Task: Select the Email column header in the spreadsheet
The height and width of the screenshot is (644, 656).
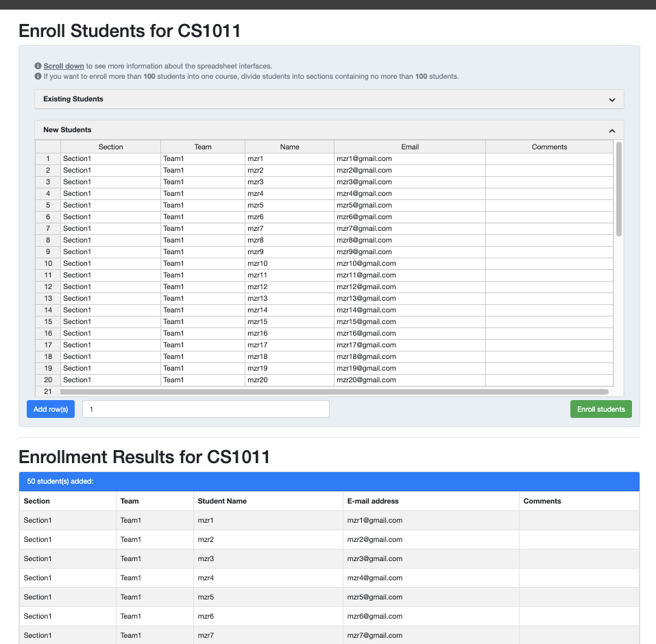Action: pyautogui.click(x=409, y=147)
